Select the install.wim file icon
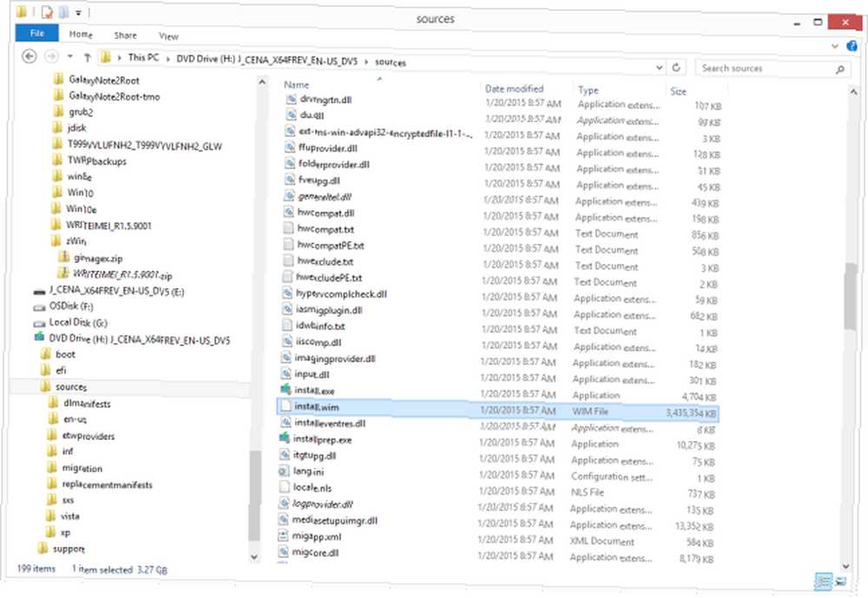 tap(286, 406)
